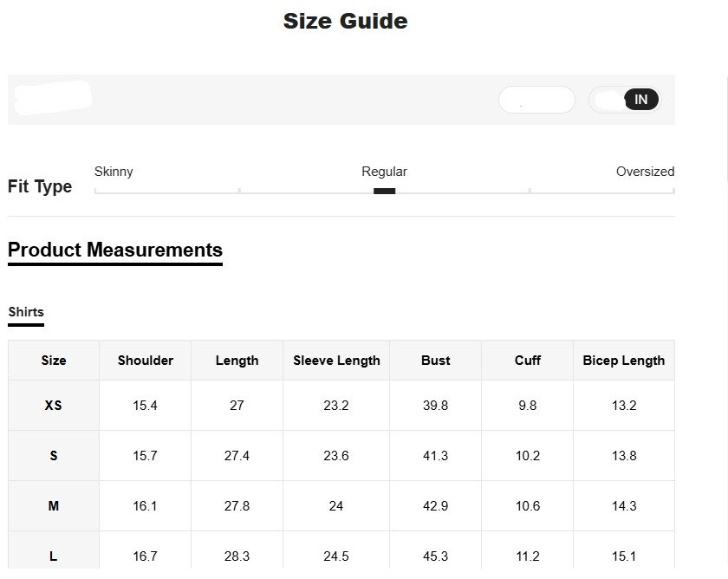Viewport: 728px width, 579px height.
Task: Click the Regular marker on the Fit Type slider
Action: click(x=384, y=191)
